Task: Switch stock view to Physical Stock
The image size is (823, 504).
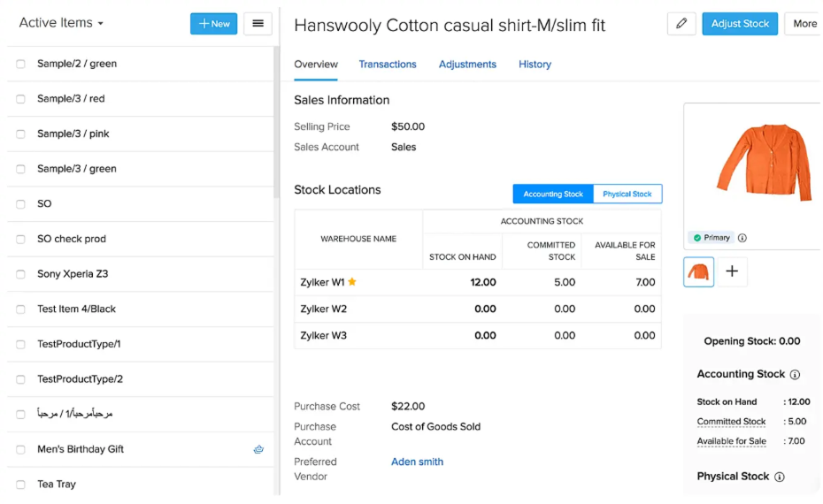Action: (x=627, y=195)
